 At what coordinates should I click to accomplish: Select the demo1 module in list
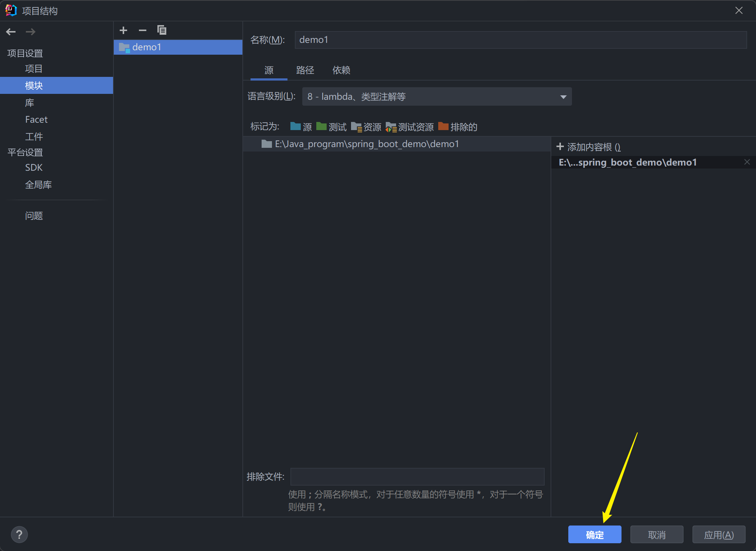pos(178,47)
